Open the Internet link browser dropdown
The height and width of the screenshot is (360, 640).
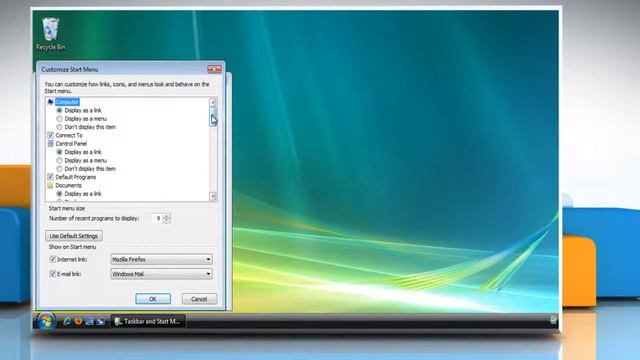click(x=161, y=259)
